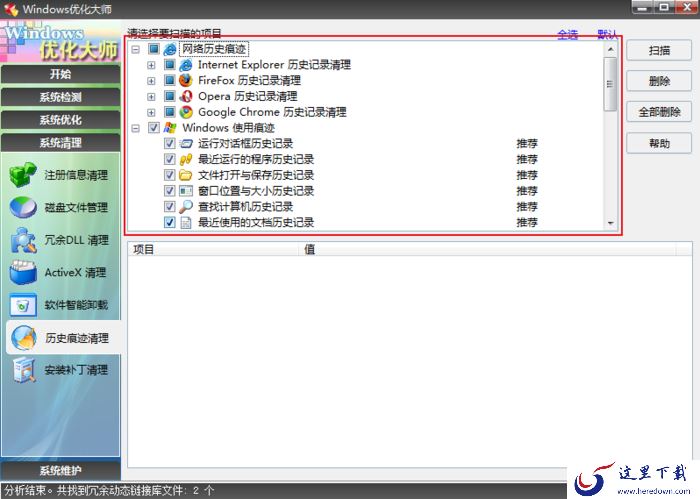Click the 默认 default link
This screenshot has height=499, width=700.
607,34
